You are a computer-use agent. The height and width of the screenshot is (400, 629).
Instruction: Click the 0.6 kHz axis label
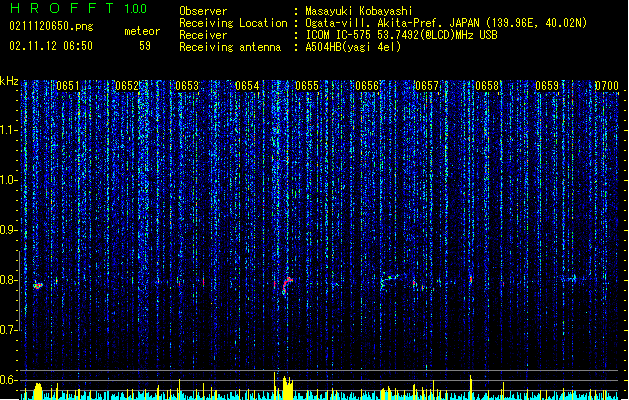9,380
